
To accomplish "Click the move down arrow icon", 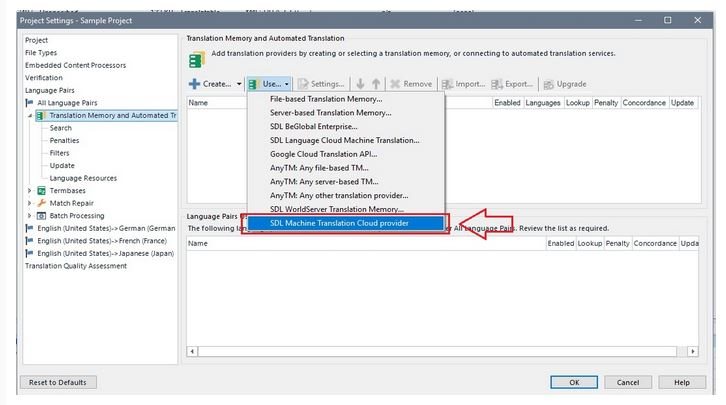I will tap(360, 84).
